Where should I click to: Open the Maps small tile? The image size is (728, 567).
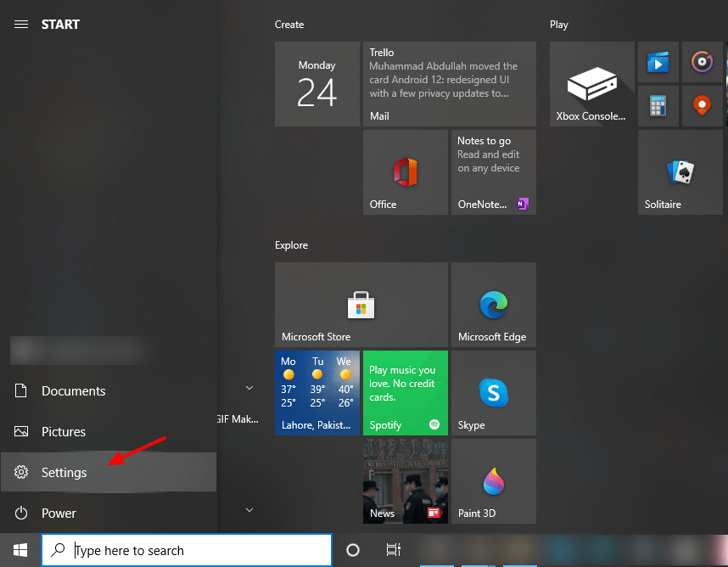702,106
